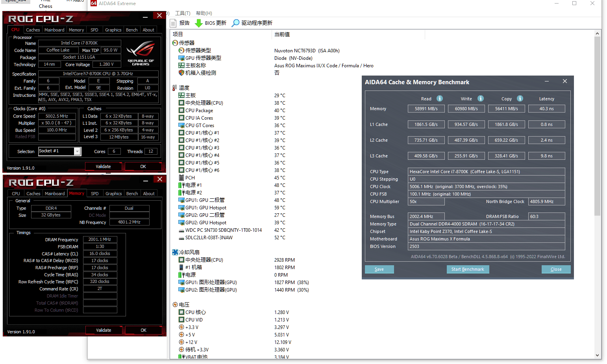Screen dimensions: 607x364
Task: Click the 当前值 column header
Action: click(348, 34)
